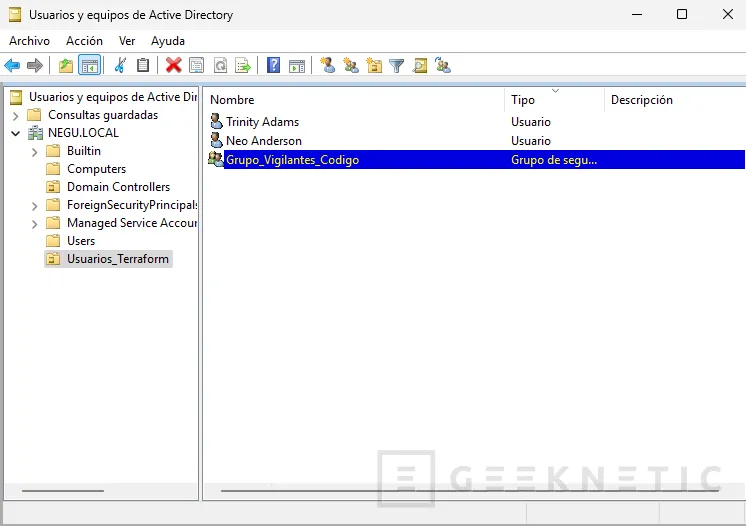
Task: Go back with the blue arrow
Action: (12, 65)
